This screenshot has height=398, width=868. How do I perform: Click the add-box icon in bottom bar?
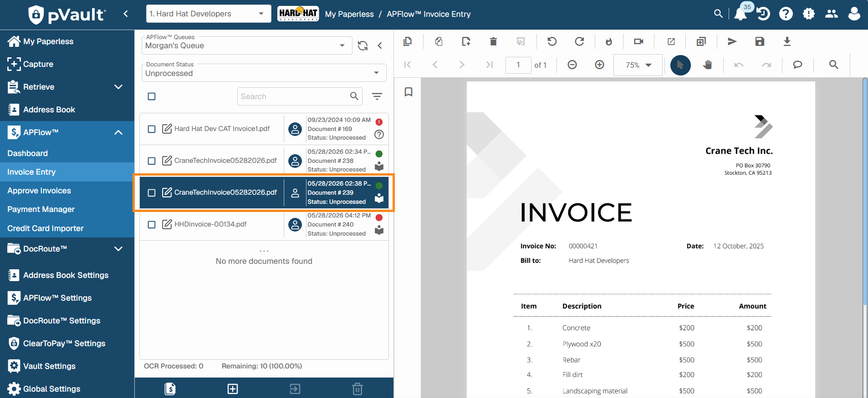tap(233, 389)
